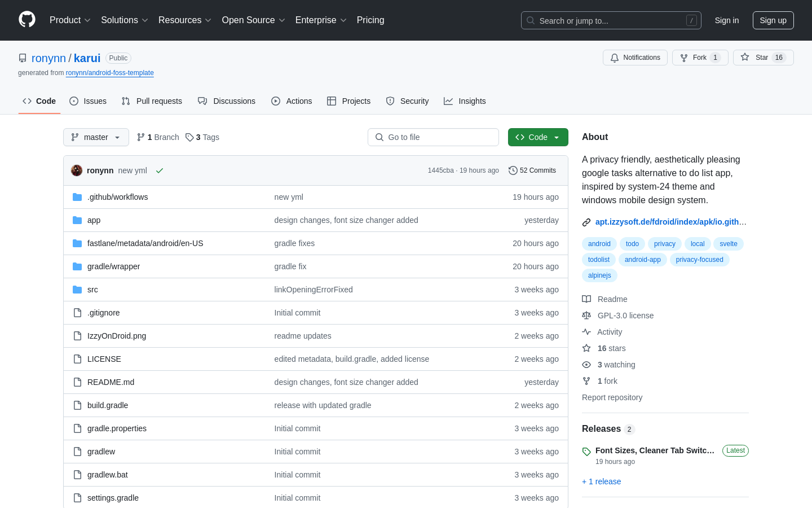Click the Sign up button
Viewport: 812px width, 508px height.
(773, 20)
